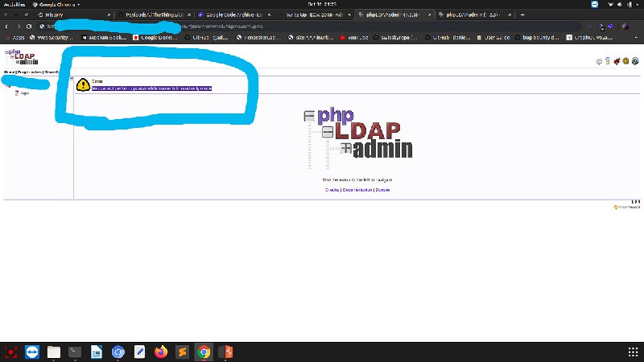The height and width of the screenshot is (362, 644).
Task: Click the Purge caches link
Action: point(30,72)
